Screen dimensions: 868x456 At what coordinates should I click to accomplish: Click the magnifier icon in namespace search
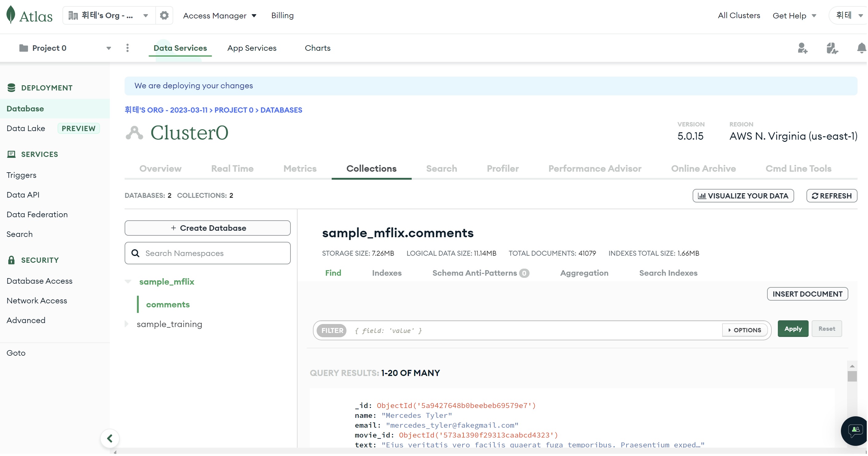pos(135,253)
